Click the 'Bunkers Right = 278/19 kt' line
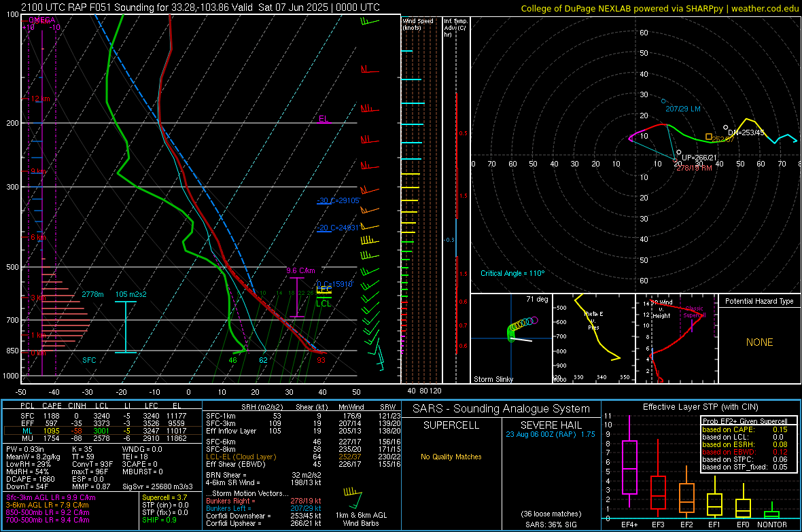 264,501
